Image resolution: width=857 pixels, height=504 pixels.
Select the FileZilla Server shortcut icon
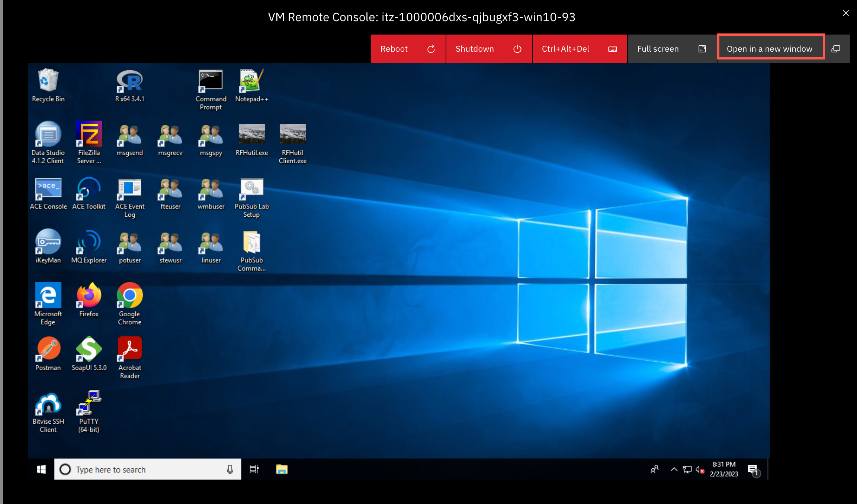coord(89,143)
